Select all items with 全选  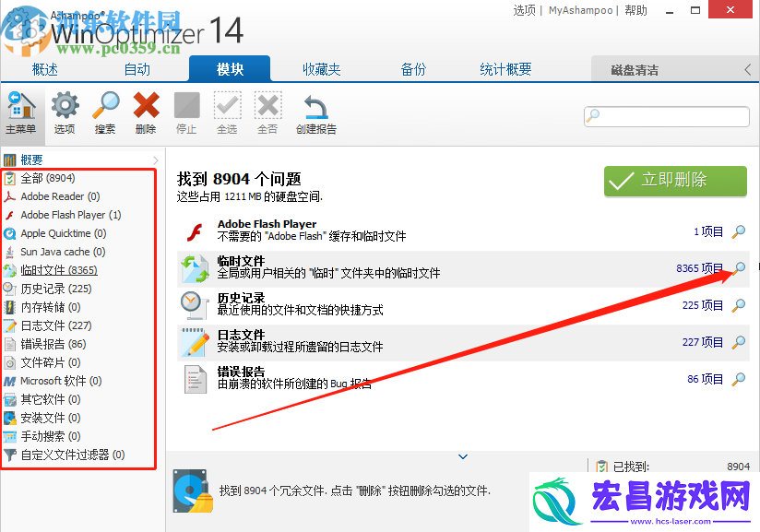[227, 106]
